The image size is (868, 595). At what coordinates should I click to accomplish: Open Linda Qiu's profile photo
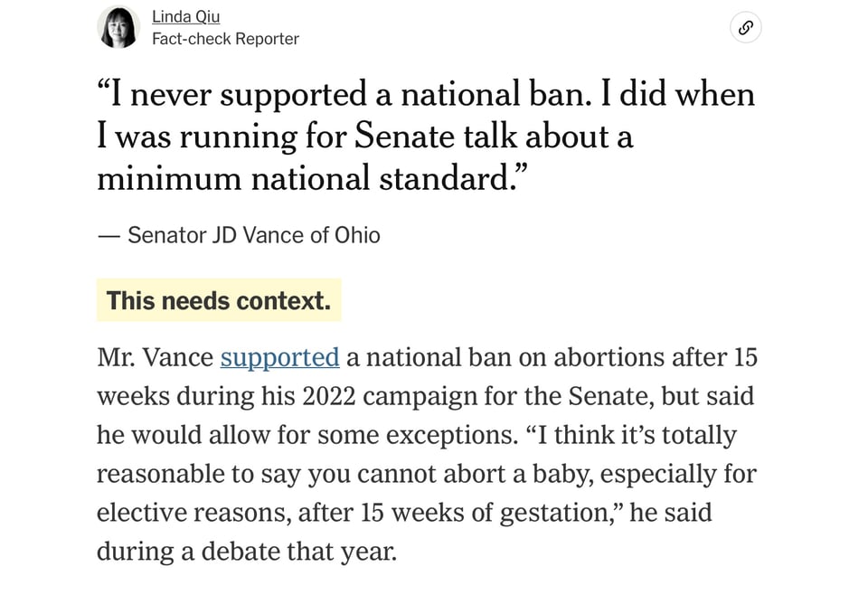coord(118,27)
